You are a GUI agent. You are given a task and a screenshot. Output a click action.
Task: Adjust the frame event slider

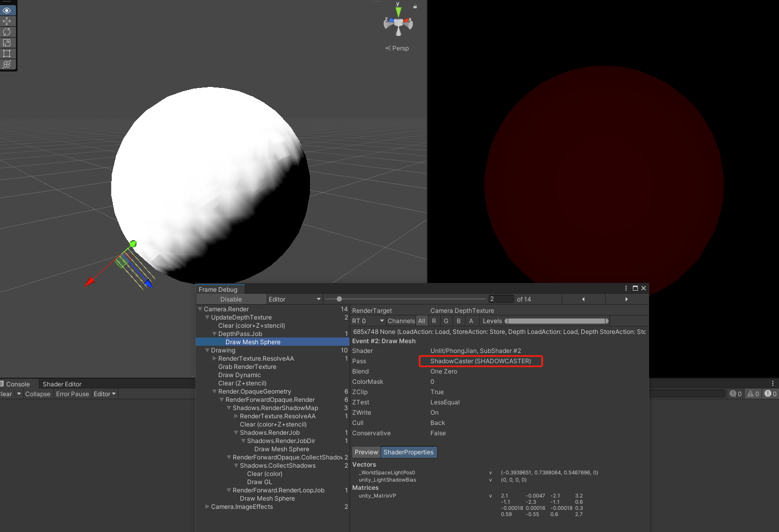click(406, 299)
